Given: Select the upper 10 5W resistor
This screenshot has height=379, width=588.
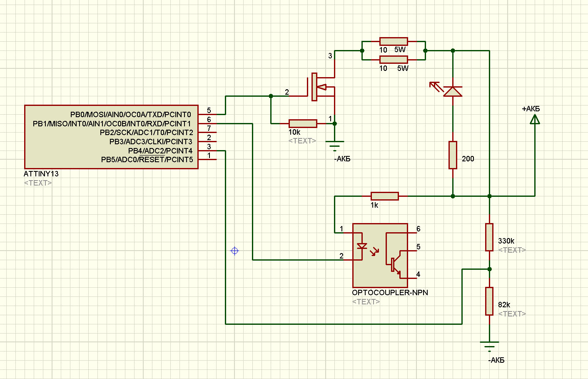Looking at the screenshot, I should (x=394, y=41).
